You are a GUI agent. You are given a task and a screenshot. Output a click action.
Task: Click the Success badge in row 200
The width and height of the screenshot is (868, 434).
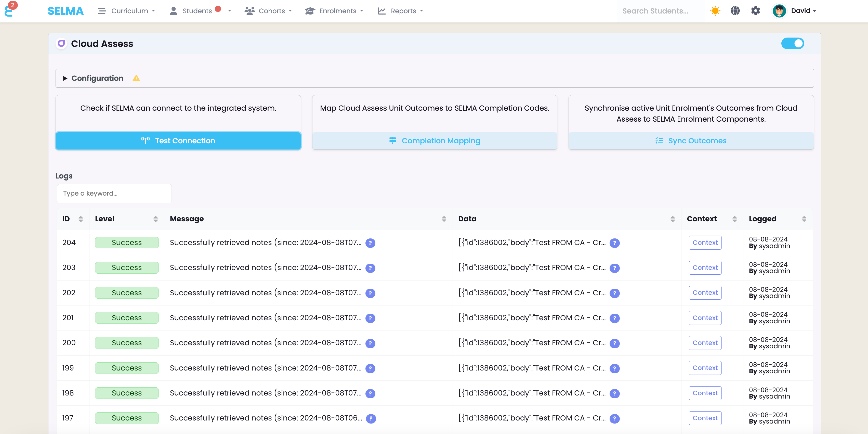pos(127,343)
